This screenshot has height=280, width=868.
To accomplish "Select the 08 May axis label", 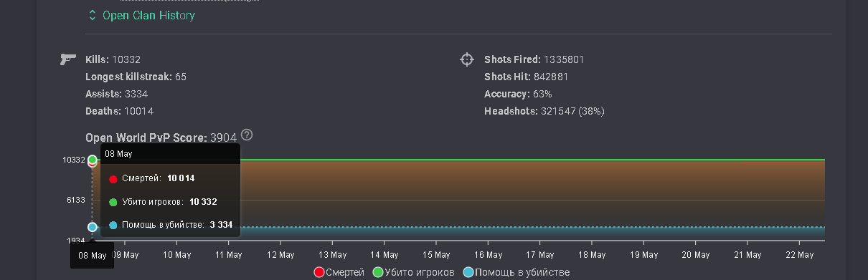I will (x=92, y=255).
